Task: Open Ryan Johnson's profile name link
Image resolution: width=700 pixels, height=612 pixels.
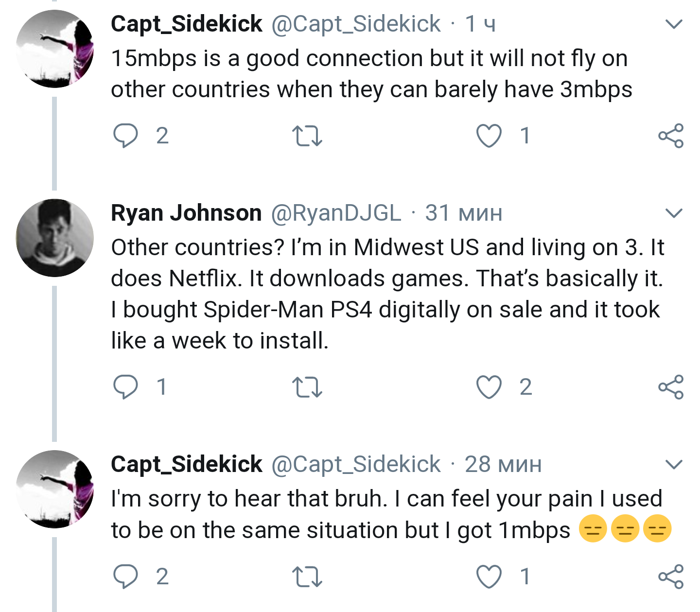Action: pos(186,213)
